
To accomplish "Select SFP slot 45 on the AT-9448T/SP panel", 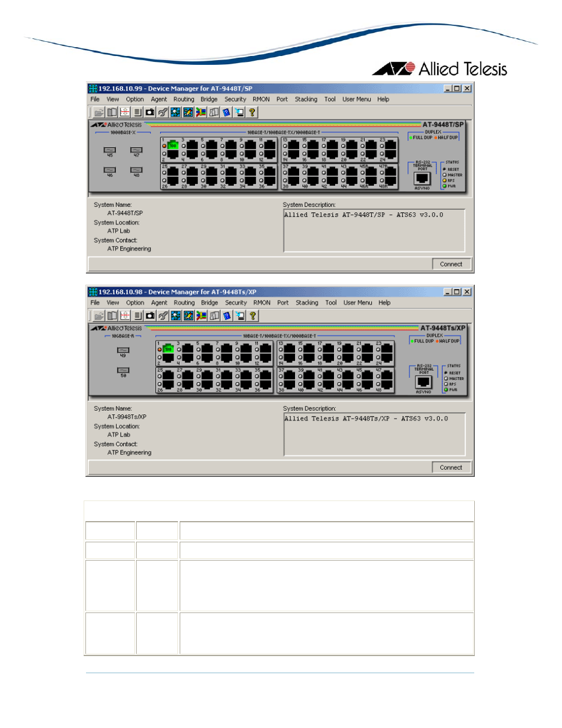I will (110, 150).
